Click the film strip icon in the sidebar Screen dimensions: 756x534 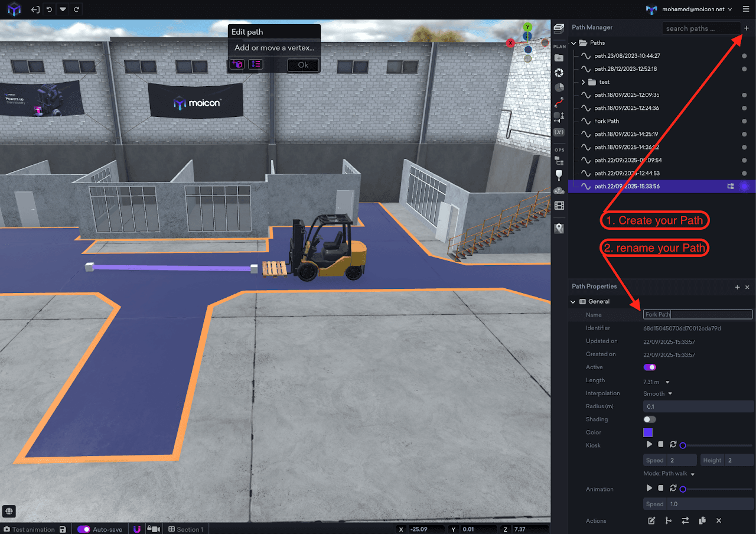559,206
